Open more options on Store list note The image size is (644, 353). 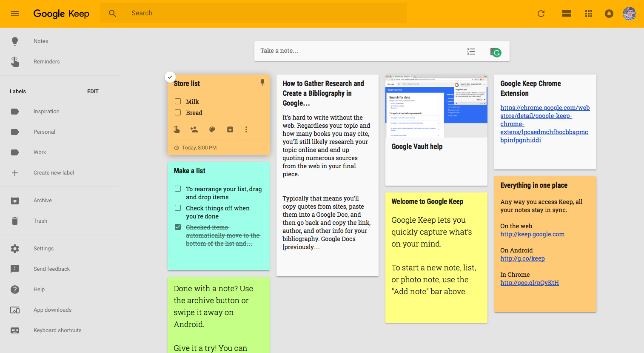coord(246,129)
